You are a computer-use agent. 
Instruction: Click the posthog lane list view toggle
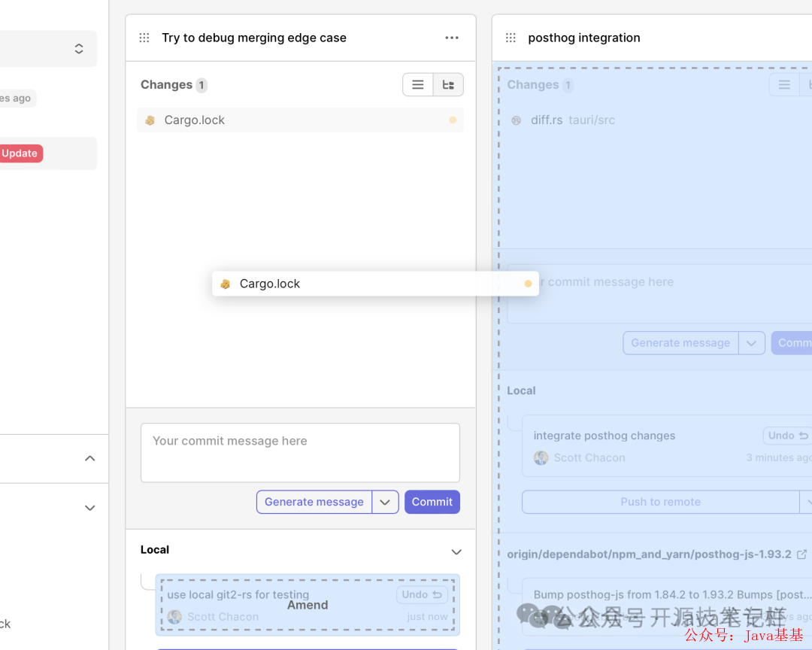[784, 84]
